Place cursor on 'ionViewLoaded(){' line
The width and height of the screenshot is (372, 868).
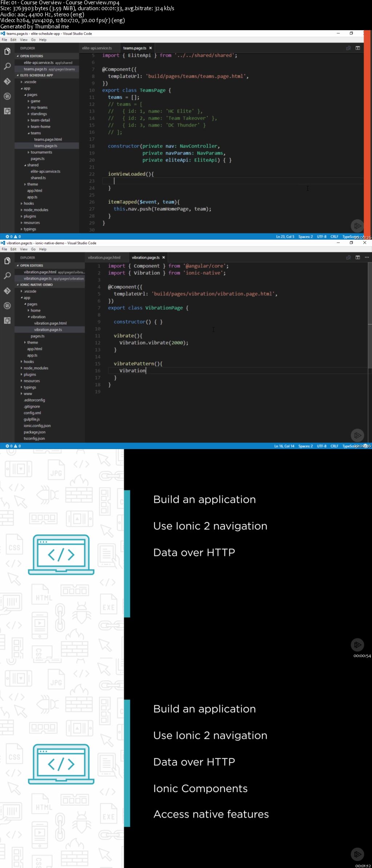131,174
